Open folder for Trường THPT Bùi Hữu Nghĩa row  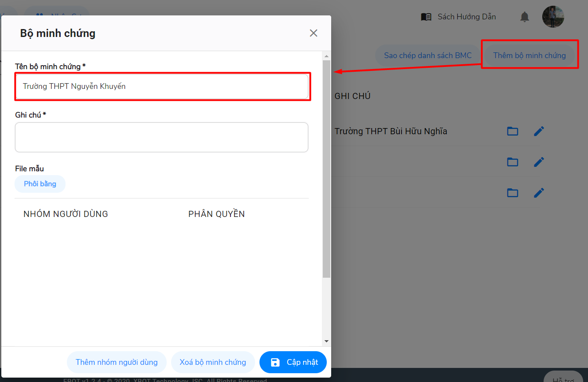coord(512,131)
